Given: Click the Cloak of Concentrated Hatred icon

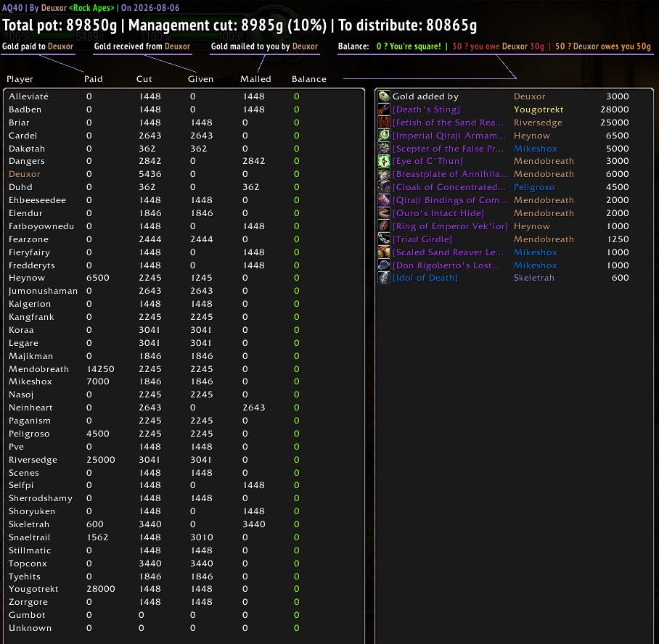Looking at the screenshot, I should click(384, 187).
